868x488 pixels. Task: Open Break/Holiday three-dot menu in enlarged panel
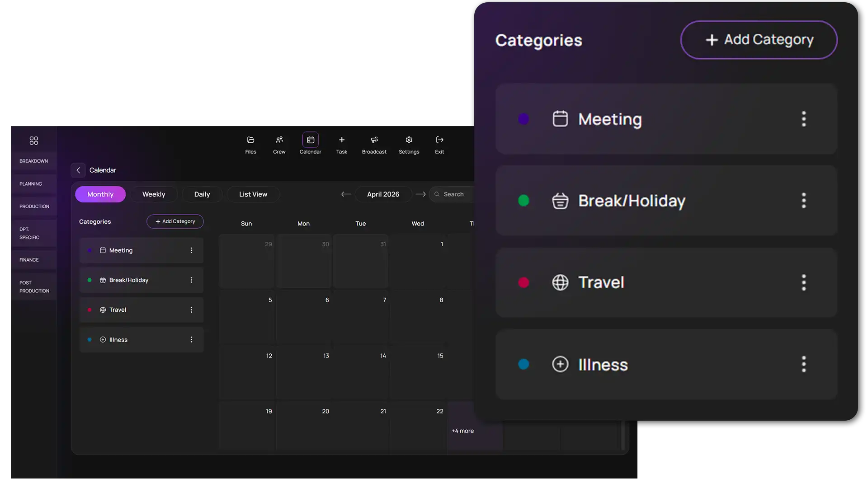804,201
